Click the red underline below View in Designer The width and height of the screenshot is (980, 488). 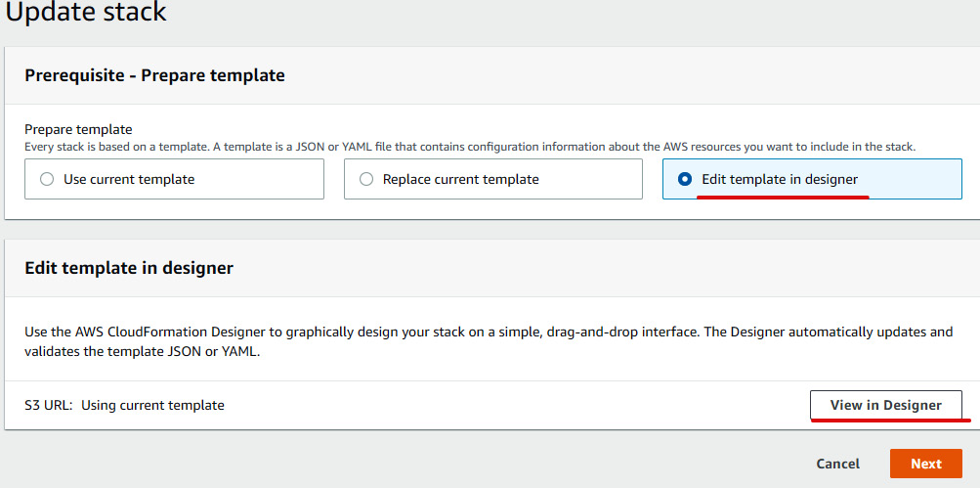pos(891,420)
